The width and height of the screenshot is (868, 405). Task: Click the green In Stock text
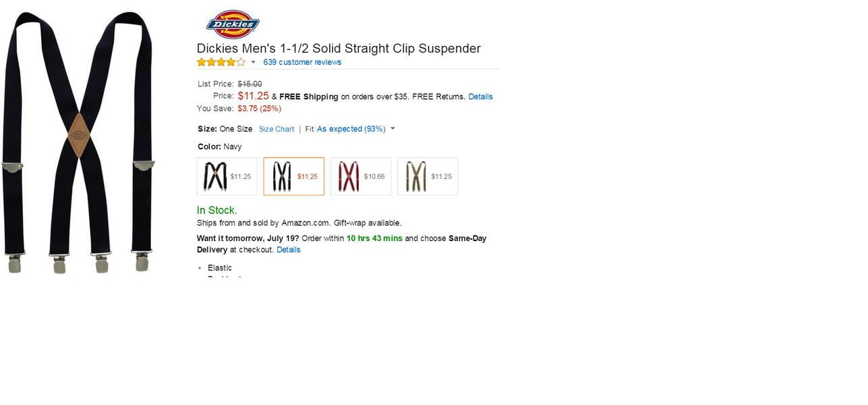[216, 210]
